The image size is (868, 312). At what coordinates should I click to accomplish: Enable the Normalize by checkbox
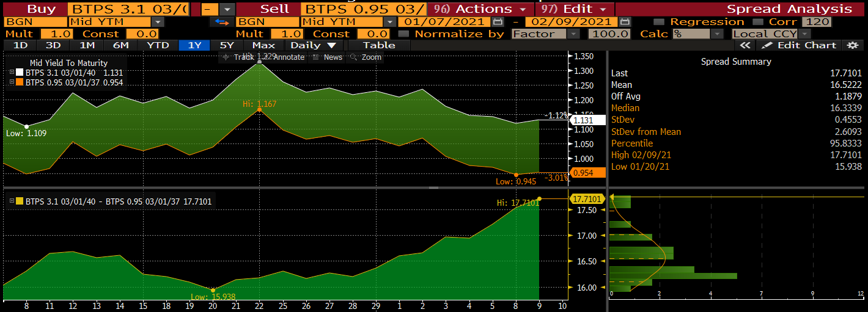point(403,34)
